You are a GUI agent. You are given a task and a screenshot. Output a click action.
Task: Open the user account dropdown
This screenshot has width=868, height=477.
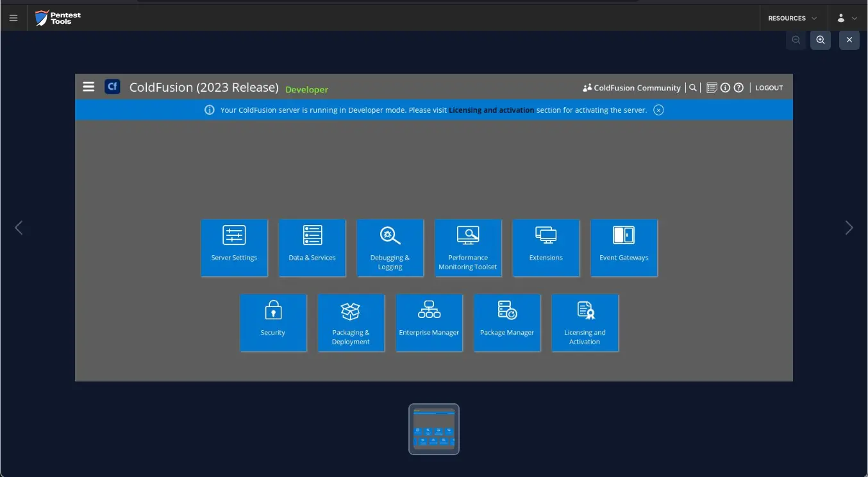[847, 18]
